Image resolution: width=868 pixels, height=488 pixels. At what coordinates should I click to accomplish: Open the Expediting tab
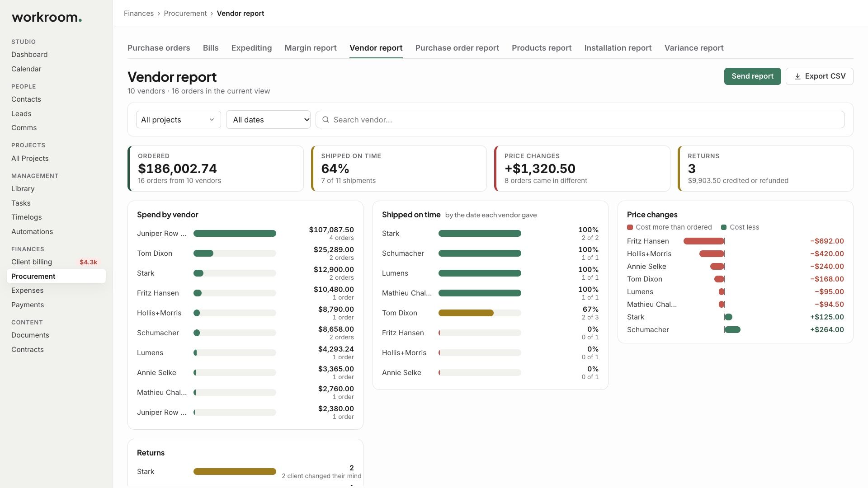251,48
